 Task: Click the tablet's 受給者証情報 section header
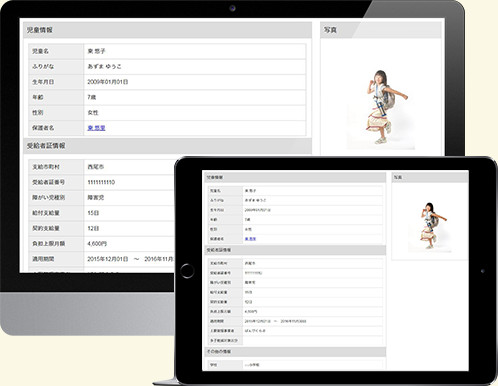295,250
